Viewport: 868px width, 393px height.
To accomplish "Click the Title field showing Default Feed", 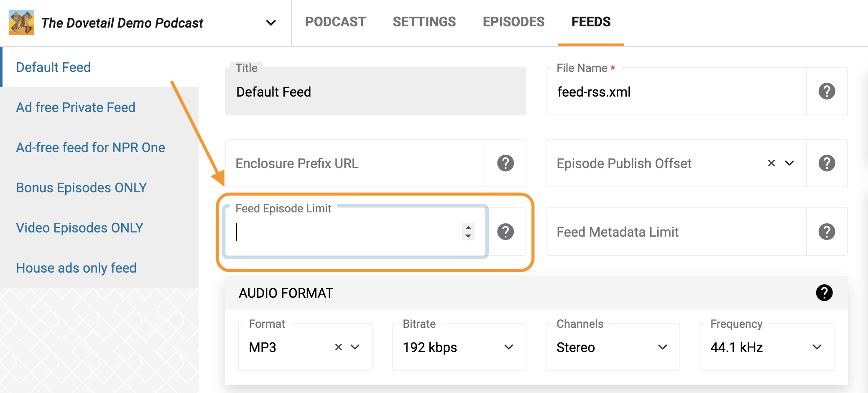I will (375, 91).
